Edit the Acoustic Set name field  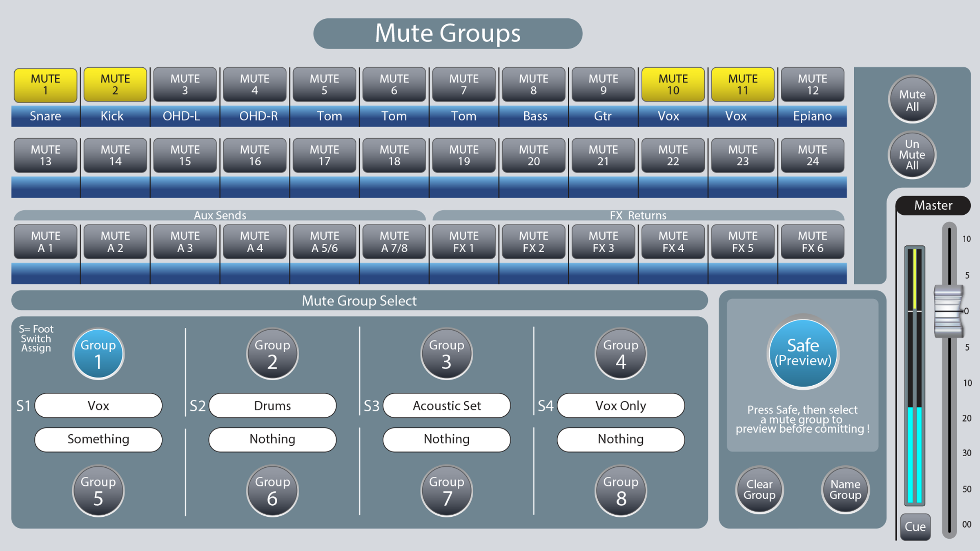[447, 405]
